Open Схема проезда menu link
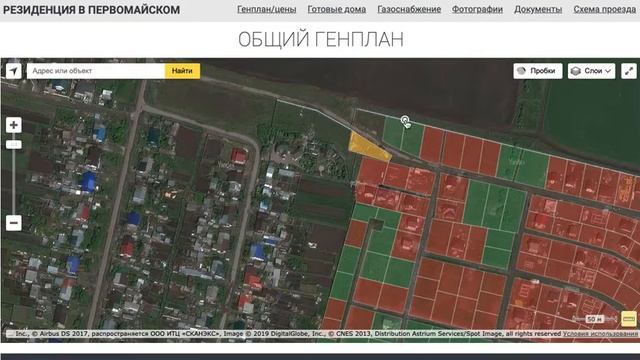The width and height of the screenshot is (640, 360). point(604,9)
